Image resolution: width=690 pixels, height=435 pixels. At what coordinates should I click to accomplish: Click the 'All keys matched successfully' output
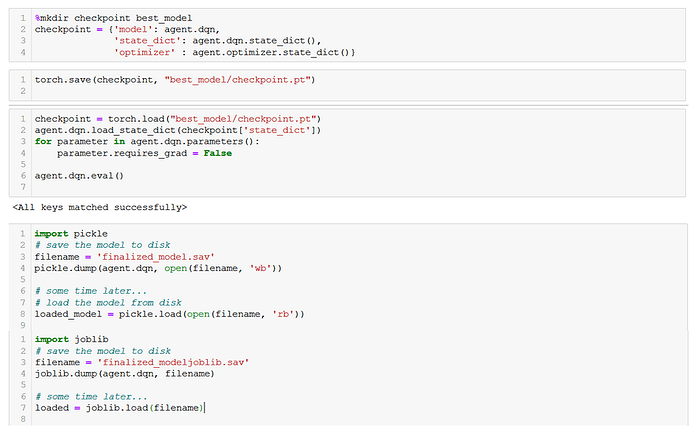click(99, 207)
